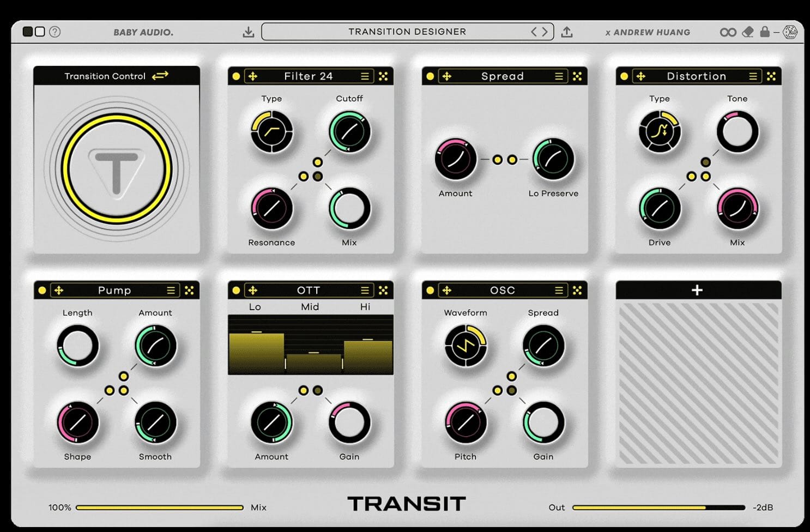
Task: Click the large Transit T knob
Action: tap(117, 168)
